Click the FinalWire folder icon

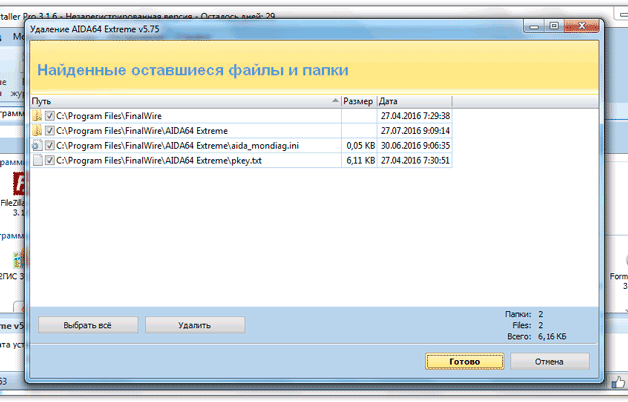(37, 116)
